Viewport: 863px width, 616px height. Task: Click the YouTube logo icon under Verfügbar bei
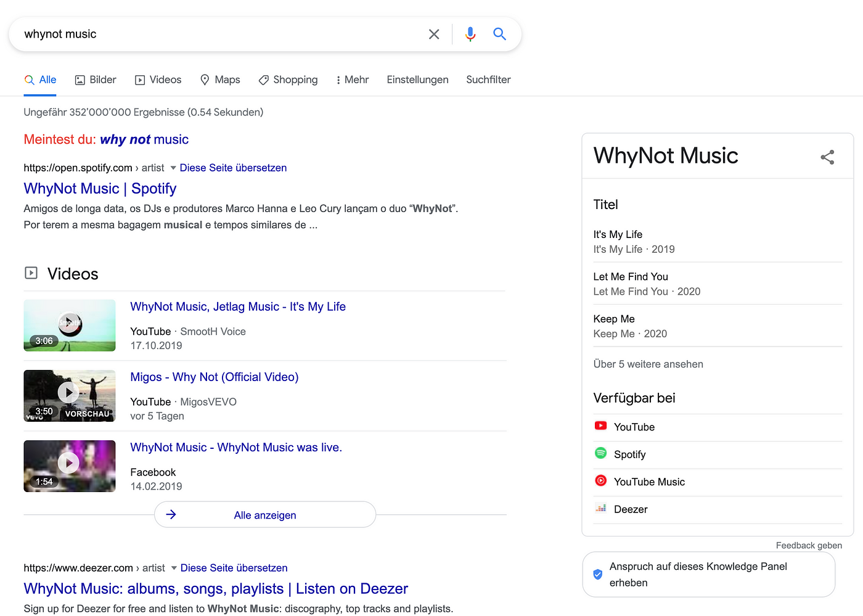click(x=600, y=425)
